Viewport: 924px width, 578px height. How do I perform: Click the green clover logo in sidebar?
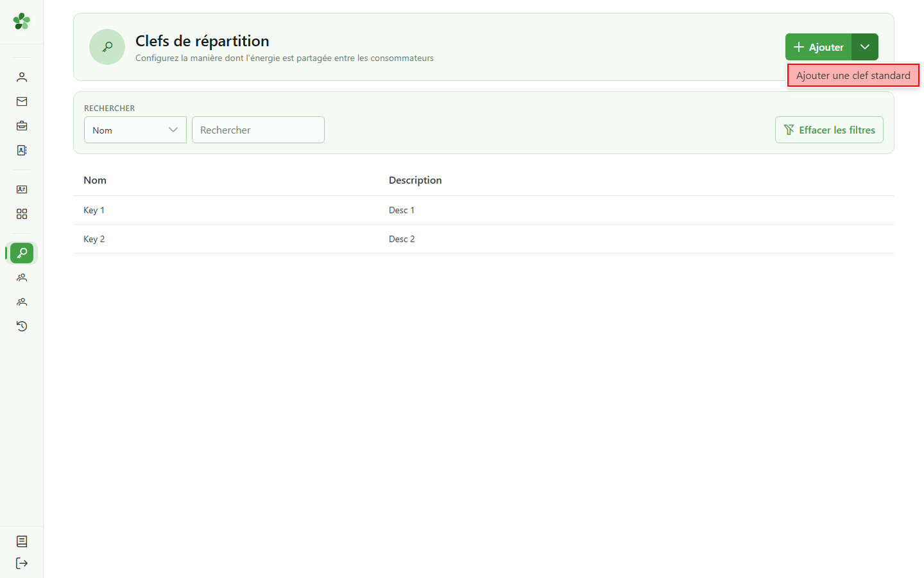tap(22, 21)
